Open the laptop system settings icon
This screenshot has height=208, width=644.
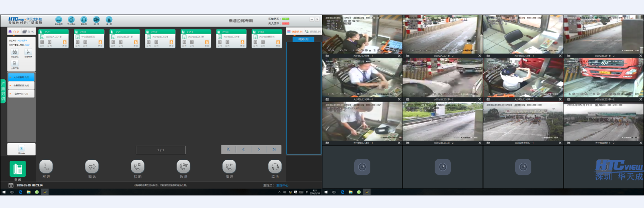point(58,20)
